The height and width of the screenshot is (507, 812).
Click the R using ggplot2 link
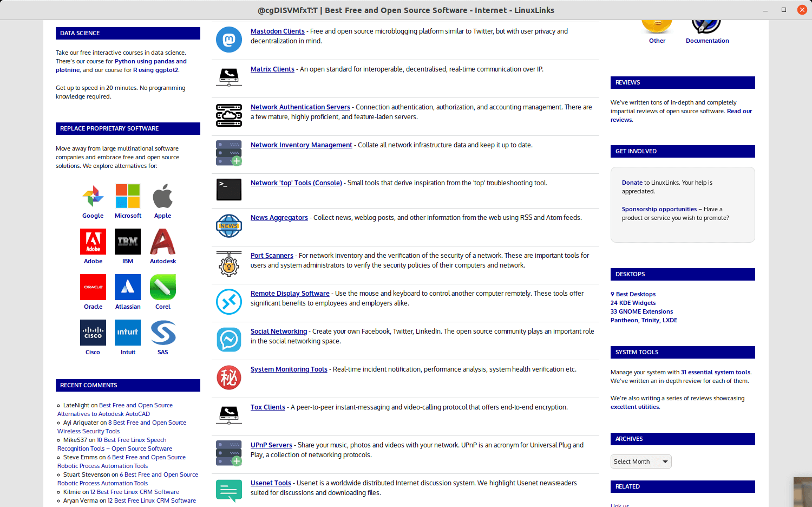pos(156,70)
